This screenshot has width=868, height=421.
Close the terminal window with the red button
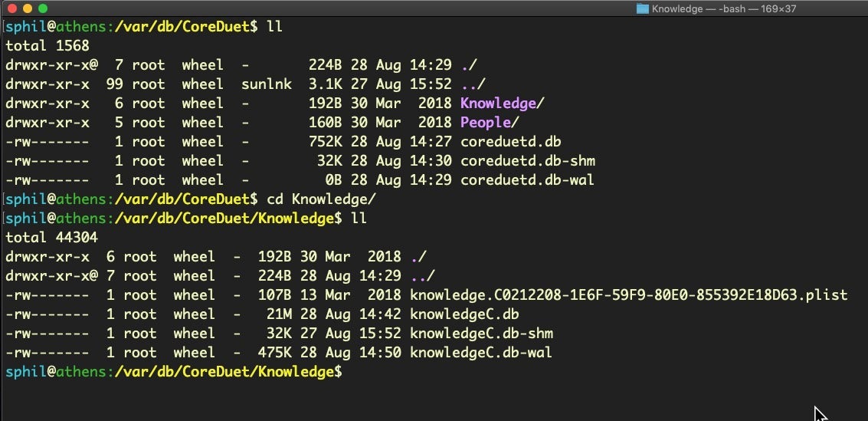(11, 8)
